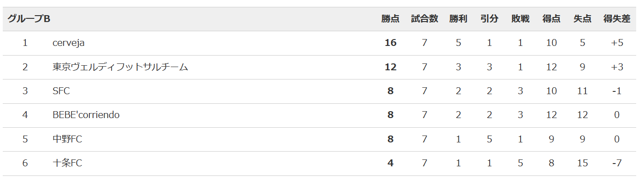Click the 得失差 column header

click(x=617, y=19)
